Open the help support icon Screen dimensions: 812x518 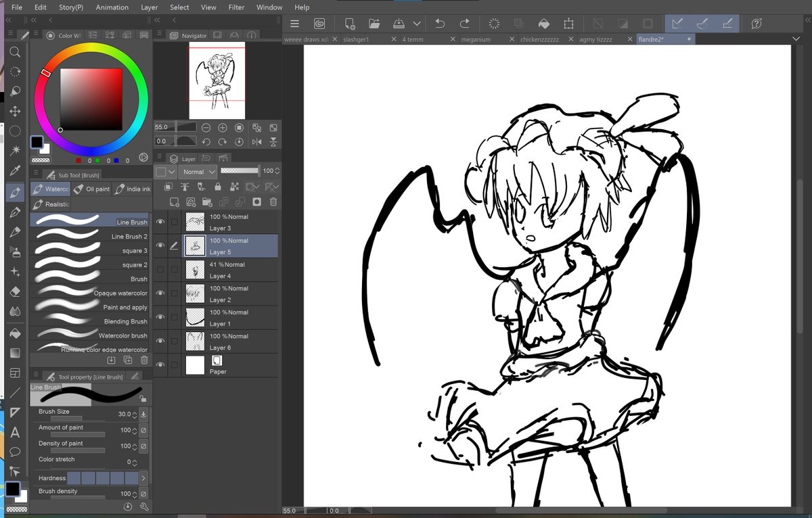(x=757, y=23)
